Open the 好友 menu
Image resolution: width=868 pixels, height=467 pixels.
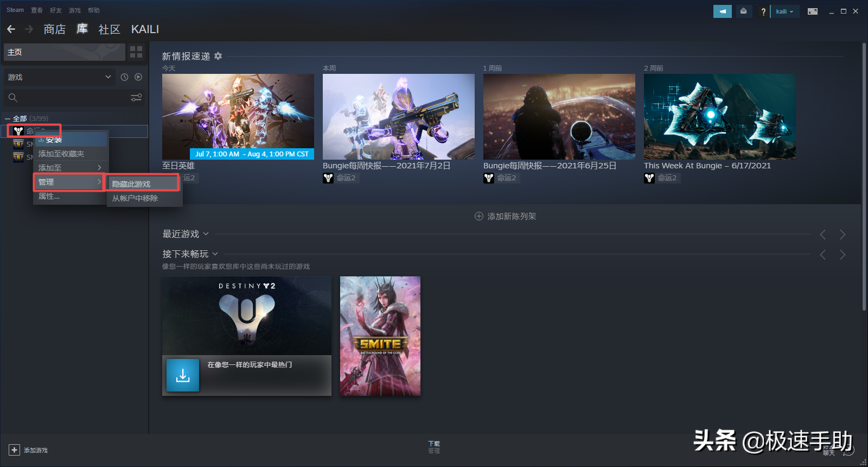pyautogui.click(x=56, y=10)
